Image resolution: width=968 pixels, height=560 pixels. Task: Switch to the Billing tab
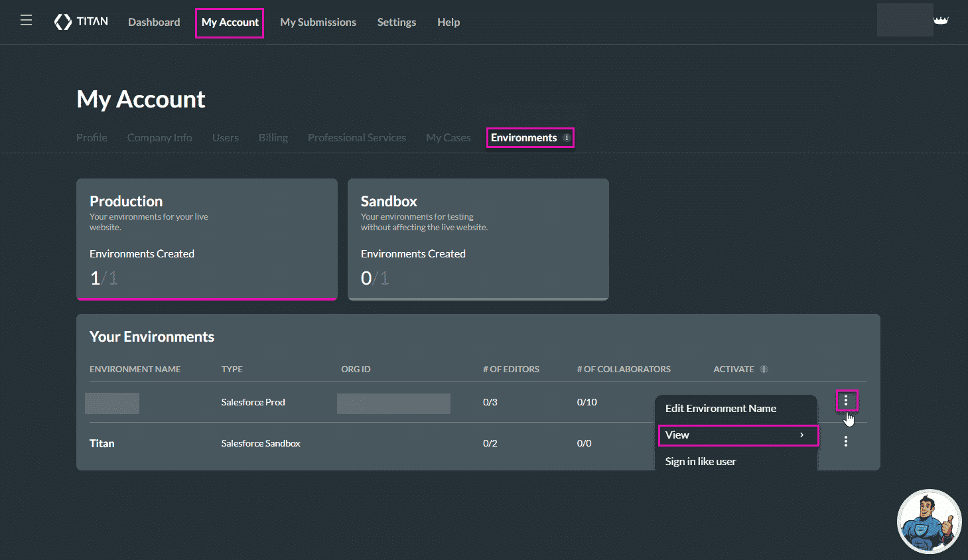point(273,138)
